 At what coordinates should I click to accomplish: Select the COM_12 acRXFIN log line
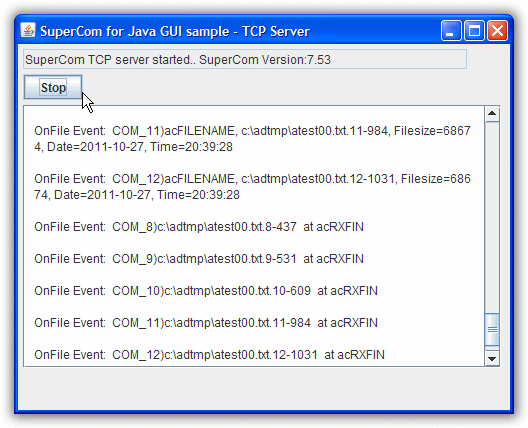pos(209,355)
